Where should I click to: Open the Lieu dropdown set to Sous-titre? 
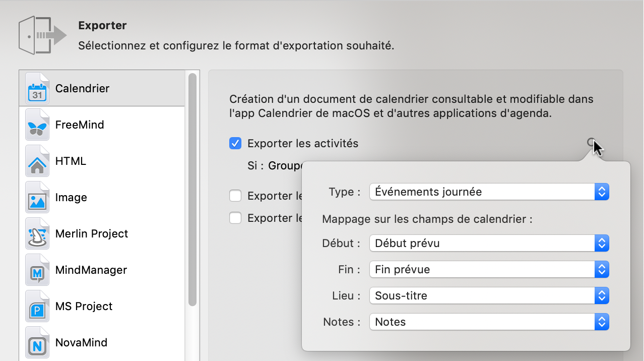(x=602, y=295)
